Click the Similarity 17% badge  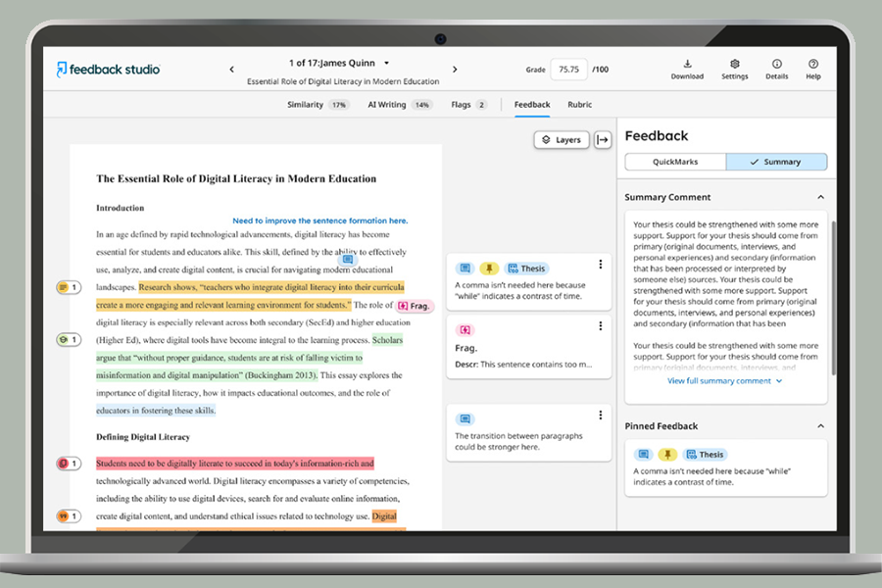[x=339, y=105]
